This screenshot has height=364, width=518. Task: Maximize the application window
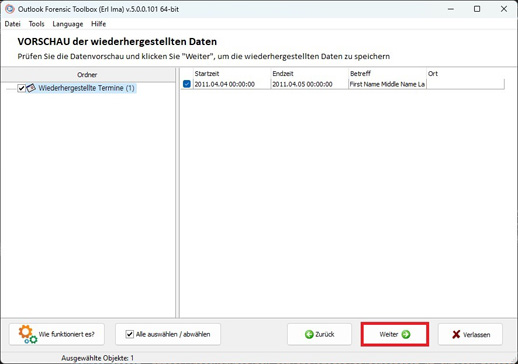coord(477,9)
